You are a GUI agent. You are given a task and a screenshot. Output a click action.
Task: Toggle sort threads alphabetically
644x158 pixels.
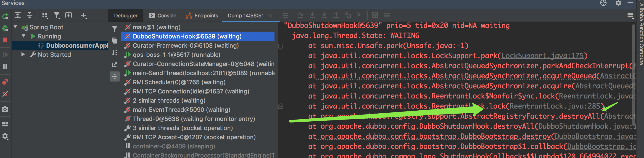click(115, 52)
